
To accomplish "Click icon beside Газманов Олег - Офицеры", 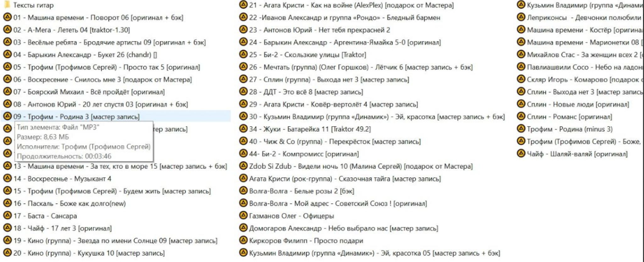I will click(x=243, y=215).
